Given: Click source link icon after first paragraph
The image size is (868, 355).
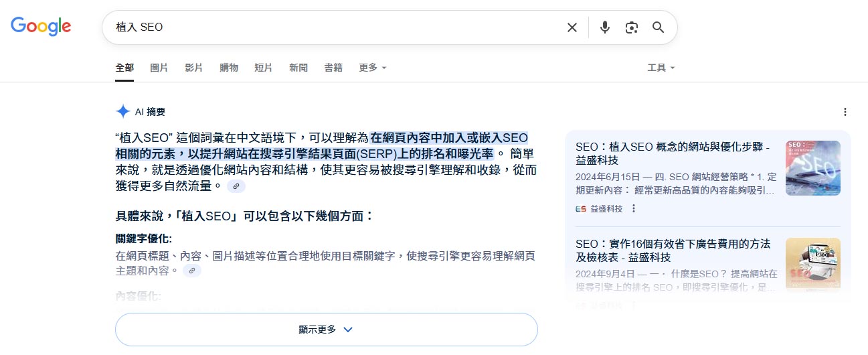Looking at the screenshot, I should coord(236,186).
